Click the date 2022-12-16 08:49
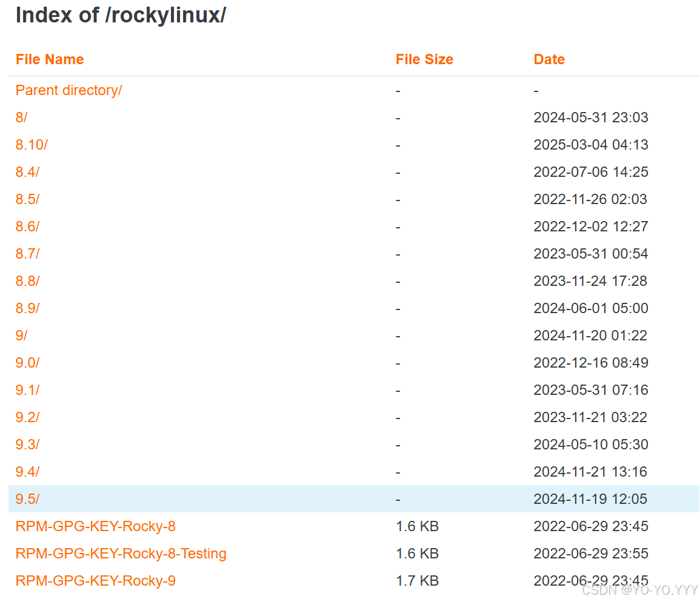700x602 pixels. point(591,362)
